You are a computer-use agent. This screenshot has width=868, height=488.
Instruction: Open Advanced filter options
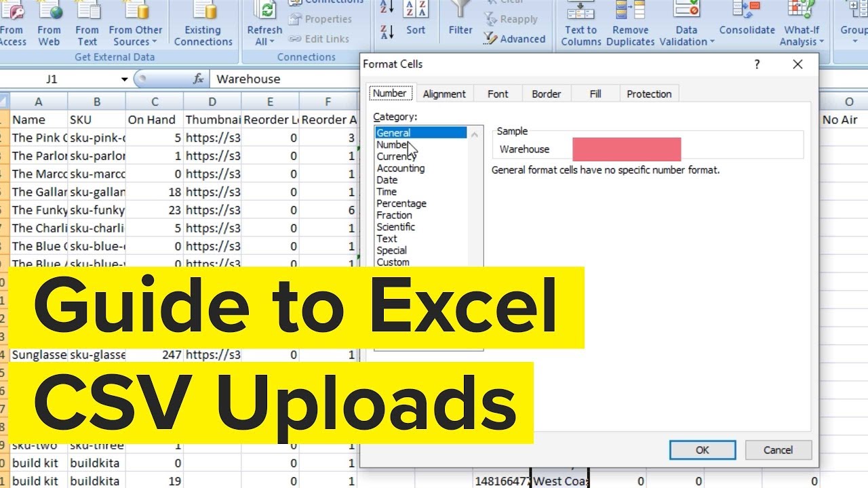coord(515,39)
